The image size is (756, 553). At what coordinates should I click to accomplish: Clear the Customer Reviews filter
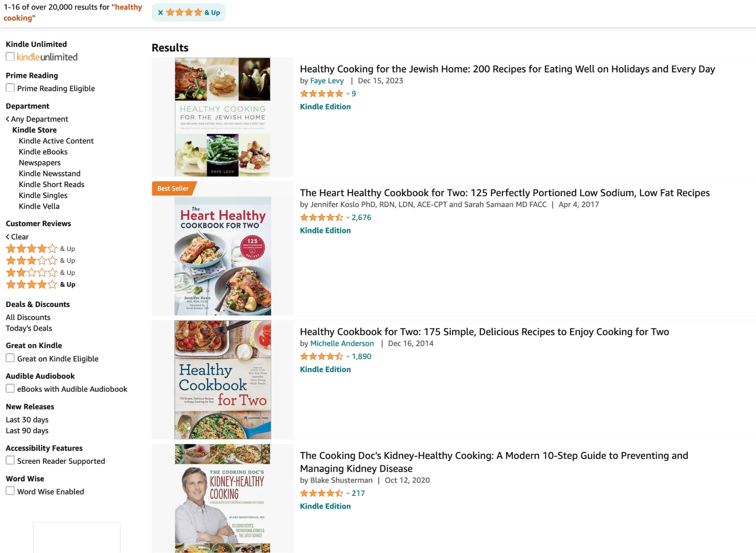pyautogui.click(x=17, y=237)
